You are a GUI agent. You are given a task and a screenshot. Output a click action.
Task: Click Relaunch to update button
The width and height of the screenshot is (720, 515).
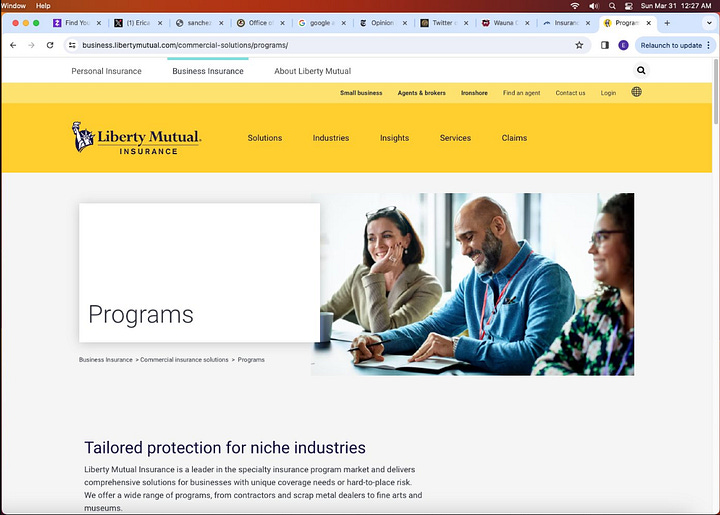(671, 45)
